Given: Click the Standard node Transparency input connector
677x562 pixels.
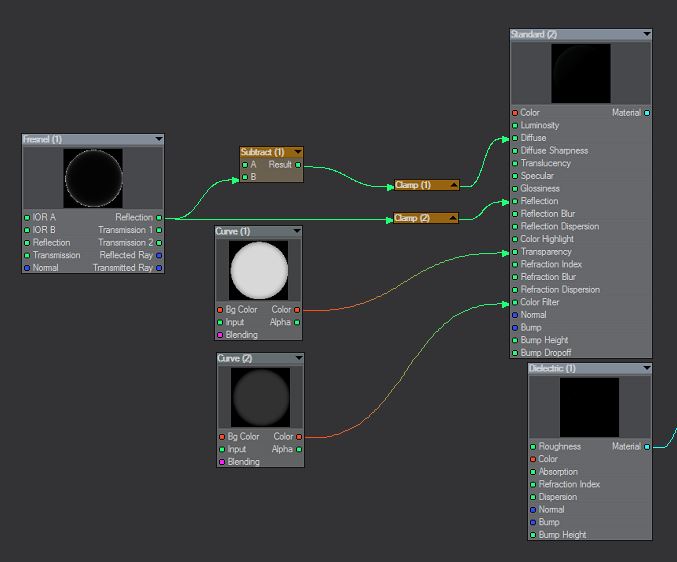Looking at the screenshot, I should [515, 252].
